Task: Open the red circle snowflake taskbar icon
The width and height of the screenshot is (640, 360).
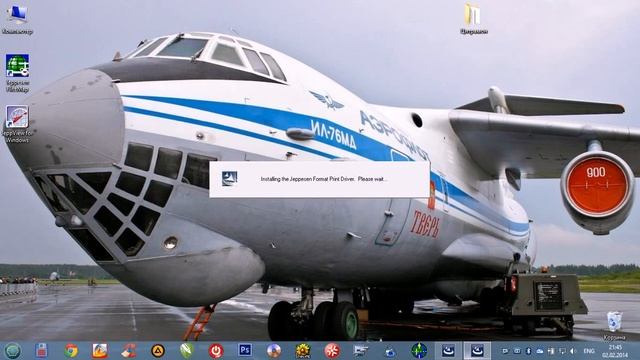Action: click(332, 351)
